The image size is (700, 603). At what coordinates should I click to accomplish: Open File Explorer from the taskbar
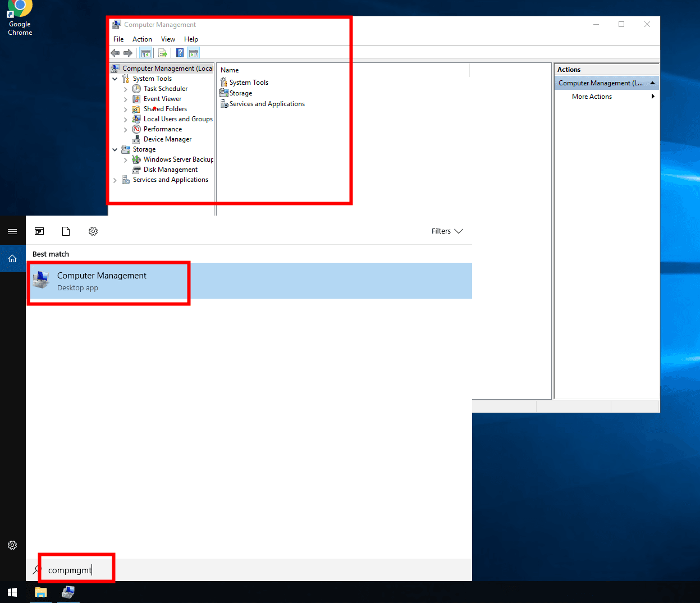click(41, 592)
